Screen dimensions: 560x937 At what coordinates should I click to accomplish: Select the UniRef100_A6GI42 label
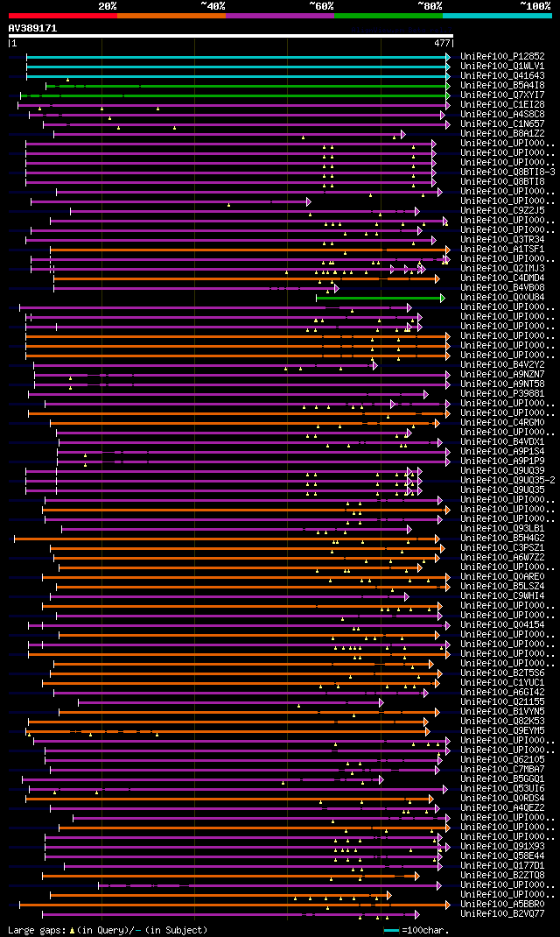pos(502,692)
